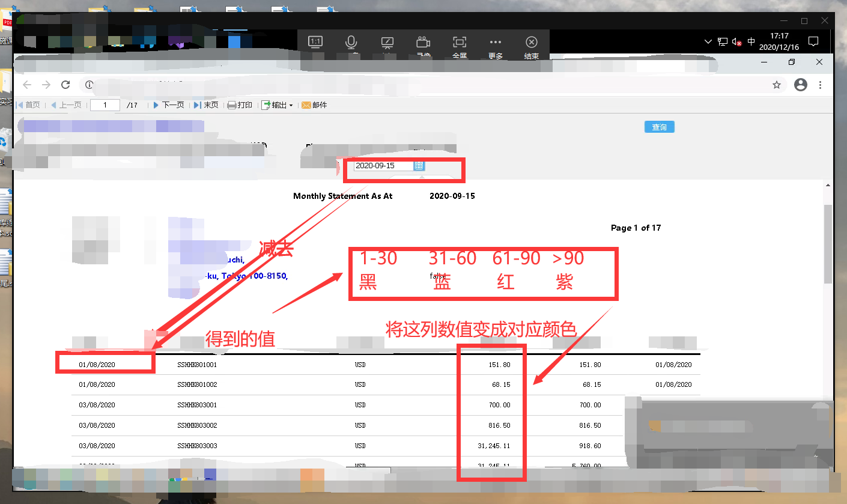Bookmark this page with star icon

[777, 85]
